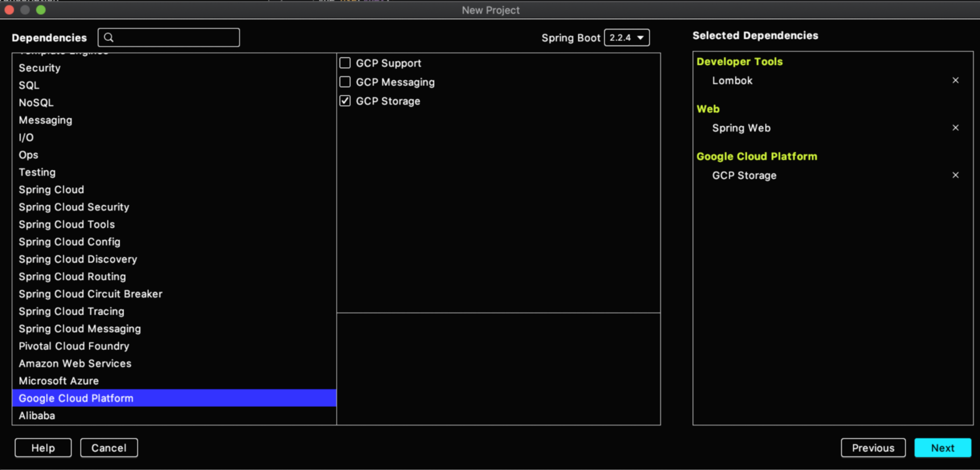Select the Testing category

[174, 172]
